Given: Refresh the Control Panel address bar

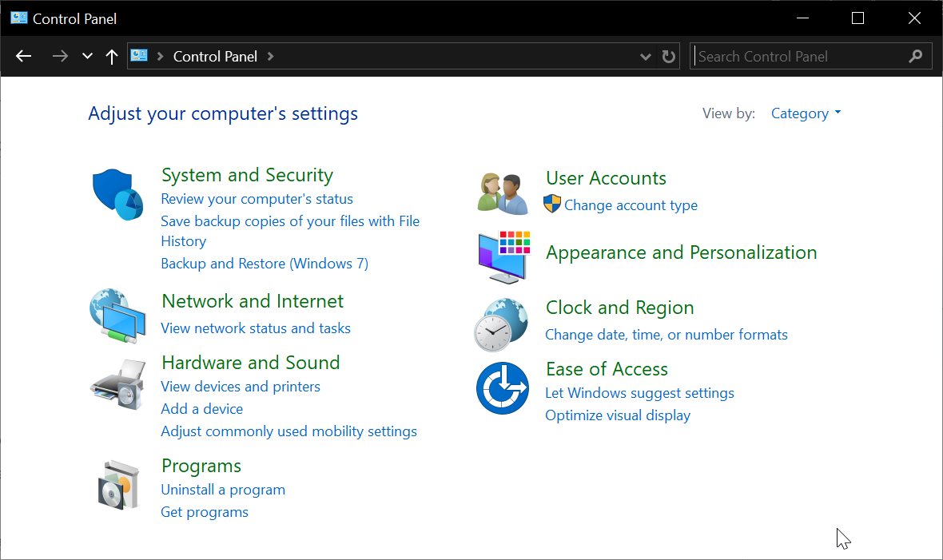Looking at the screenshot, I should pos(668,56).
